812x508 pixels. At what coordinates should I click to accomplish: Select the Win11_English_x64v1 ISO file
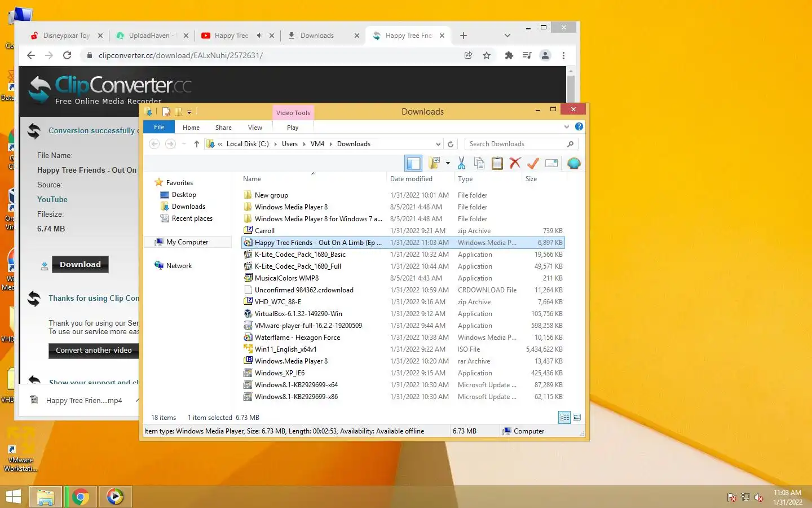point(403,349)
